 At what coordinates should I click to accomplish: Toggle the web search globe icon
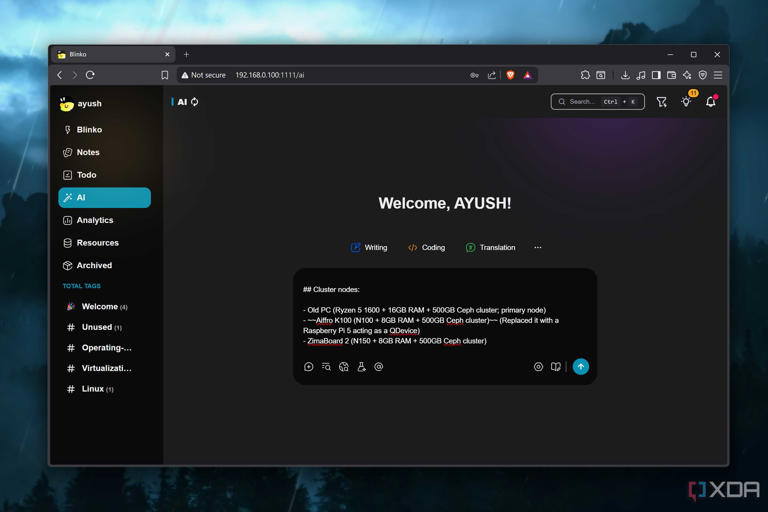pos(344,366)
